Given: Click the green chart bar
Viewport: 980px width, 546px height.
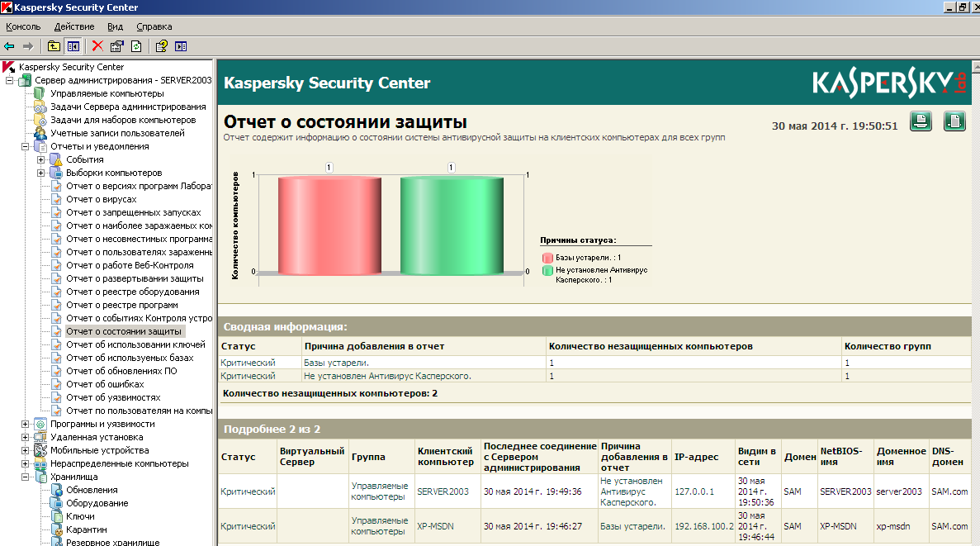Looking at the screenshot, I should click(452, 226).
